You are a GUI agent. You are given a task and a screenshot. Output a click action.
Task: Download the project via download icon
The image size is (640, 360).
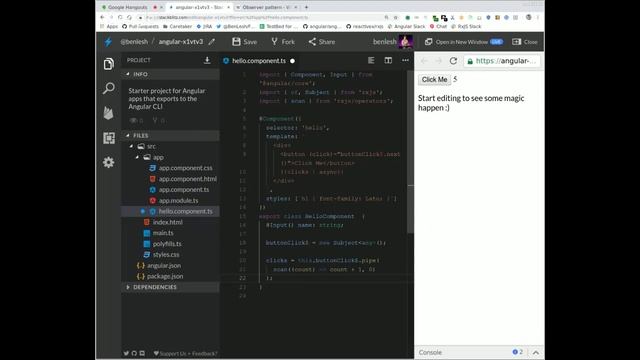[207, 60]
